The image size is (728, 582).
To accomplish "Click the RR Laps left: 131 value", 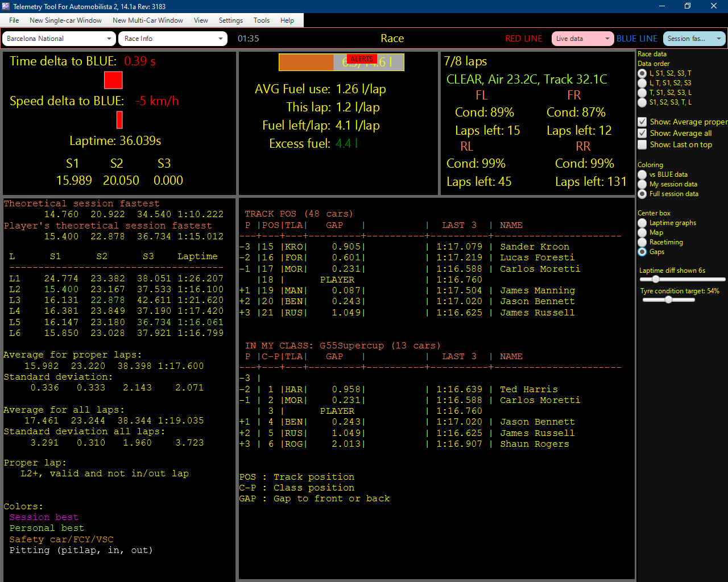I will (x=591, y=182).
